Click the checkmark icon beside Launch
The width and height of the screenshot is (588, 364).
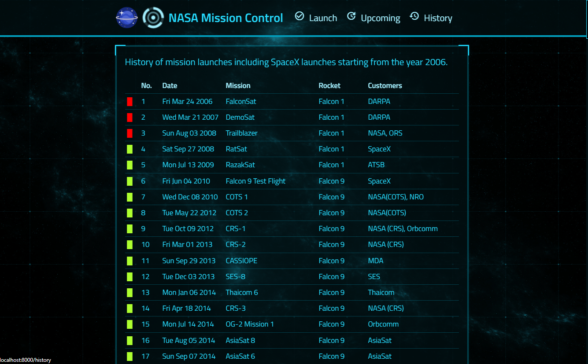tap(300, 16)
